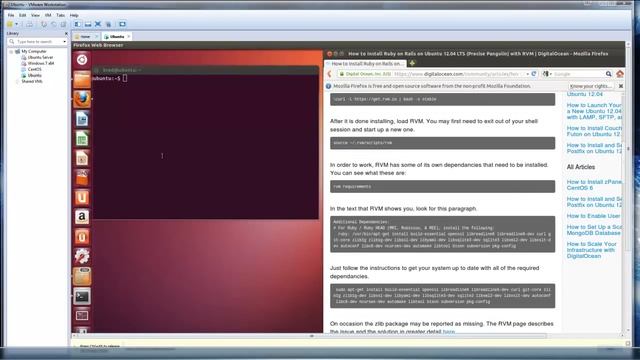Open VMware Help menu
Screen dimensions: 640x360
click(x=74, y=15)
